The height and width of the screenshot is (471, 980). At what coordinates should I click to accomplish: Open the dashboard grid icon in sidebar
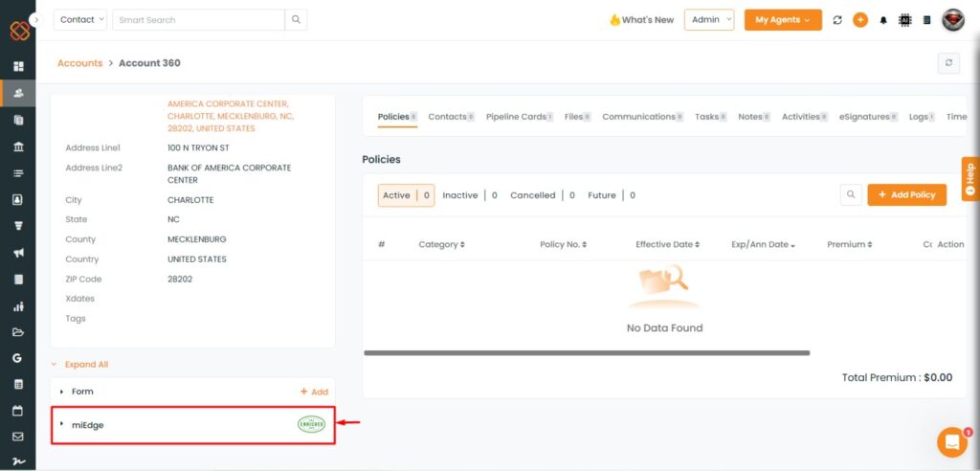coord(18,66)
